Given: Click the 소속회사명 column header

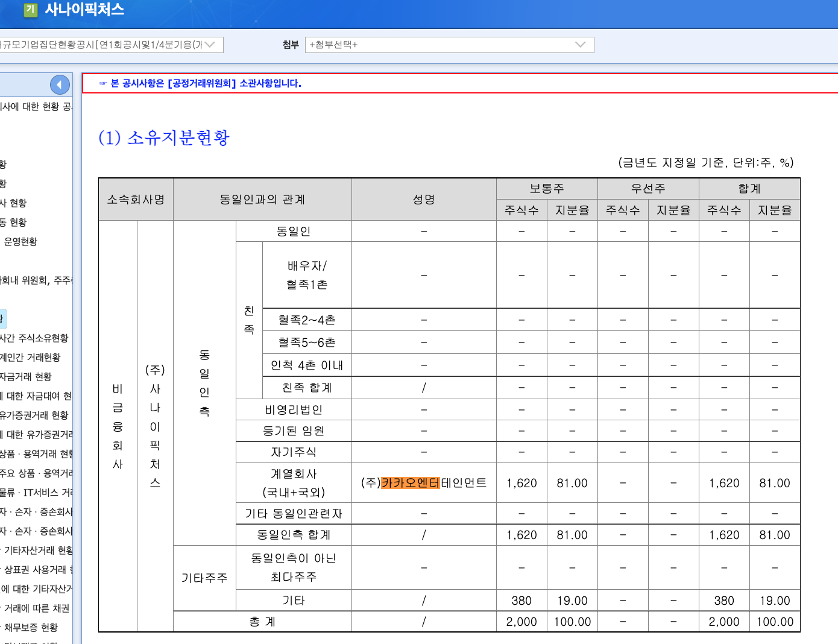Looking at the screenshot, I should pos(136,200).
